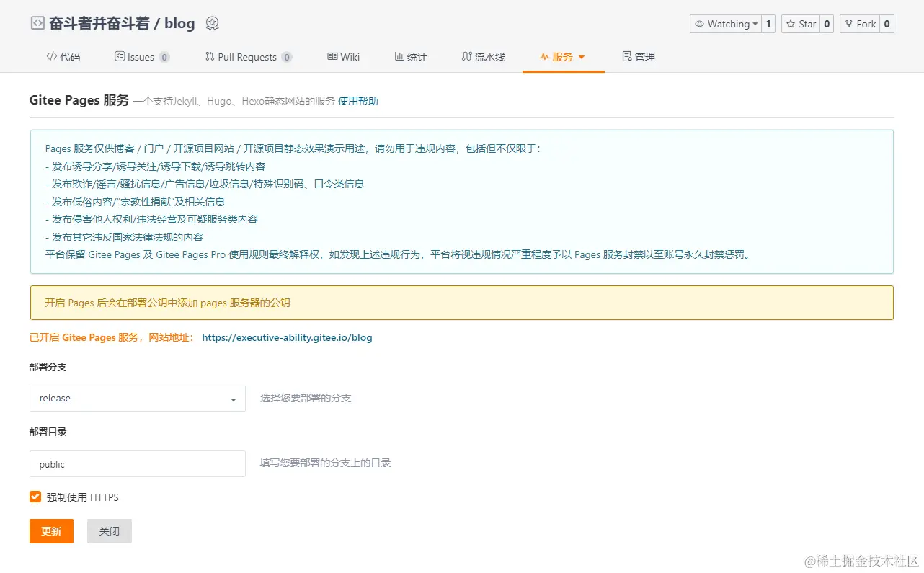Expand the Watching dropdown
The height and width of the screenshot is (573, 924).
coord(725,24)
